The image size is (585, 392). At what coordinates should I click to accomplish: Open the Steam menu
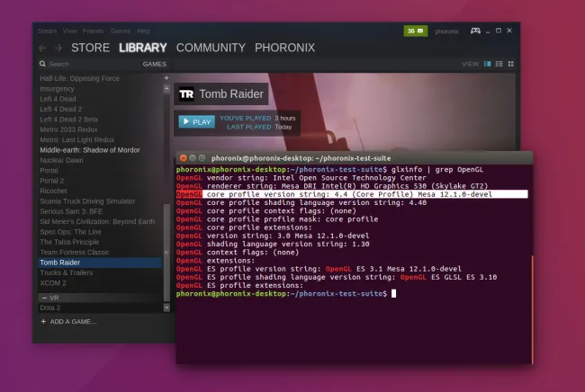pos(48,31)
